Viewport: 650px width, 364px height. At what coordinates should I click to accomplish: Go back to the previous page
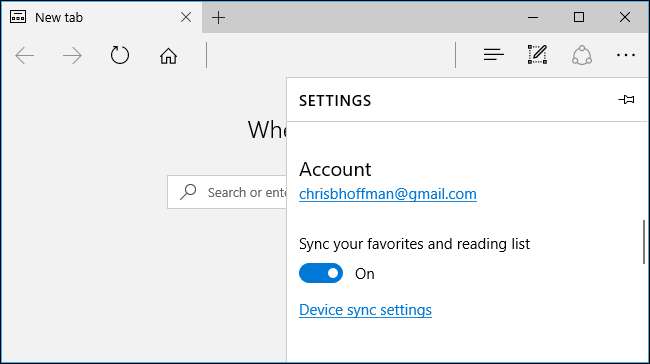pos(24,55)
